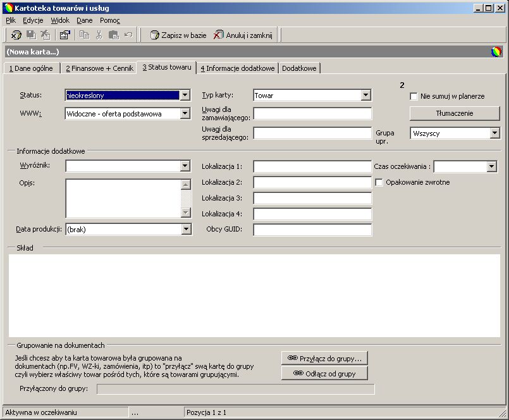
Task: Click the application icon in the title bar
Action: click(x=8, y=8)
